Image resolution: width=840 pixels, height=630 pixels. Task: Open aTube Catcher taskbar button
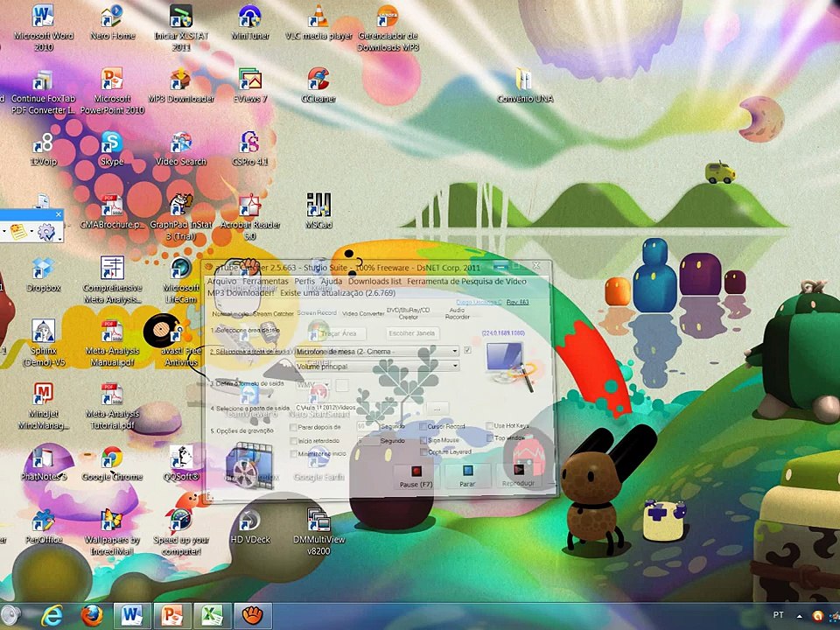(x=252, y=615)
